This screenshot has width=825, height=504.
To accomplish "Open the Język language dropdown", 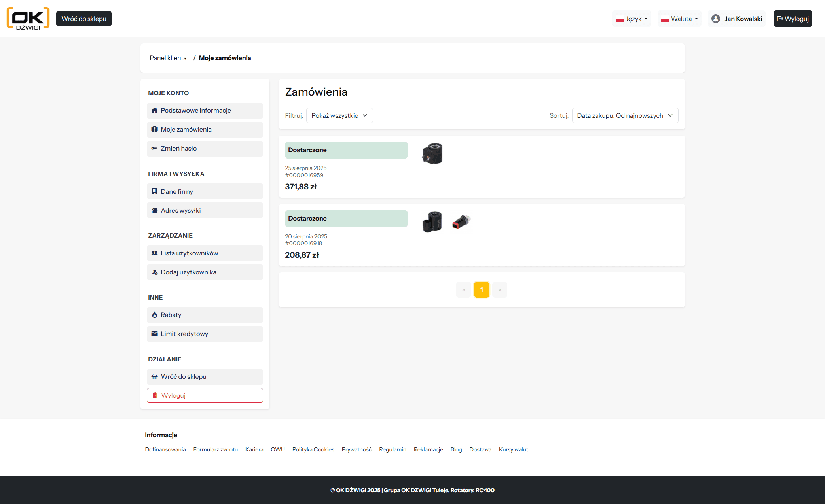I will pyautogui.click(x=632, y=18).
